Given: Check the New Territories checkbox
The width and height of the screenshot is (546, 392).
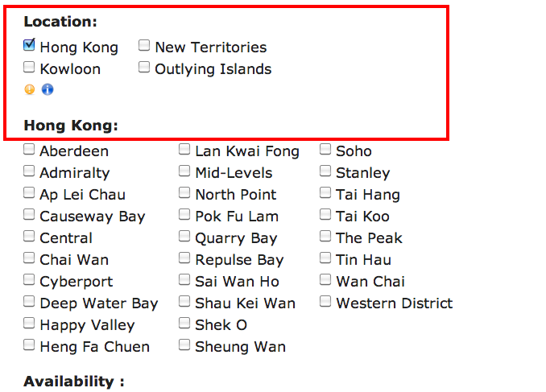Looking at the screenshot, I should [144, 45].
